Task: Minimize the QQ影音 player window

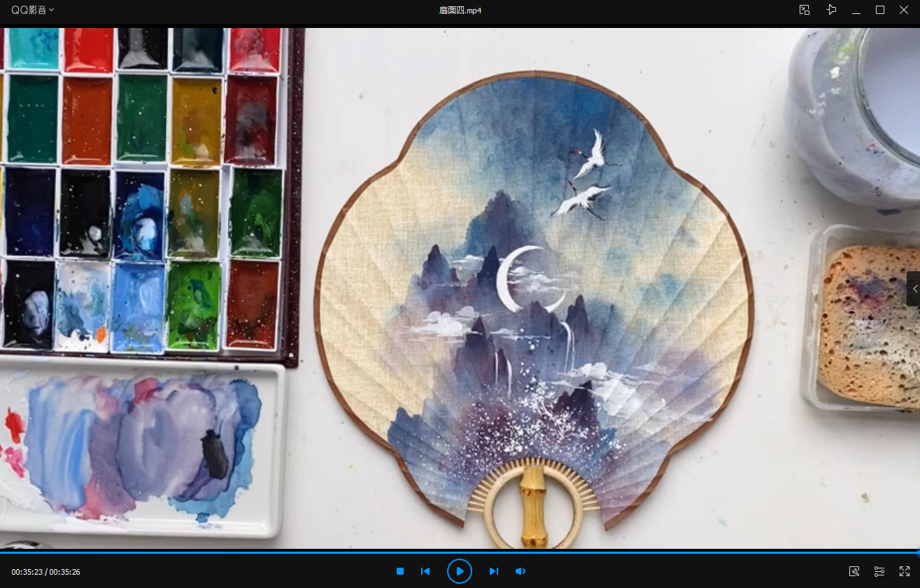Action: [x=856, y=10]
